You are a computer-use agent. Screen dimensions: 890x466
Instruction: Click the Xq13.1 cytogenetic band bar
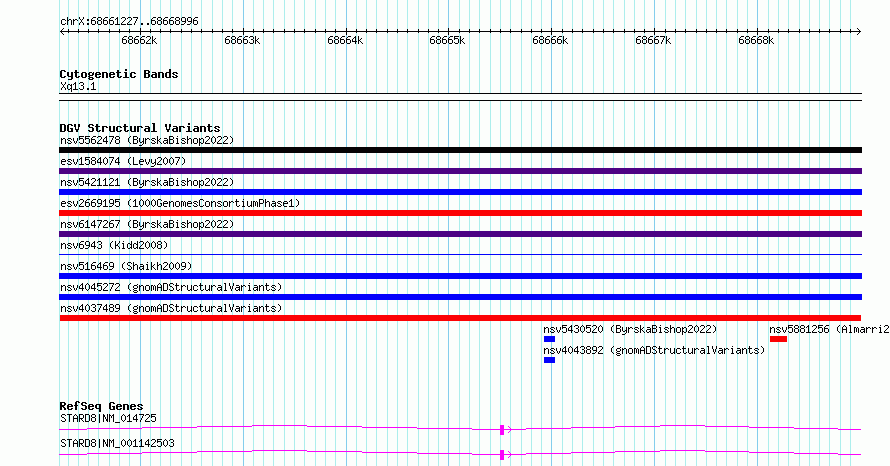[460, 97]
